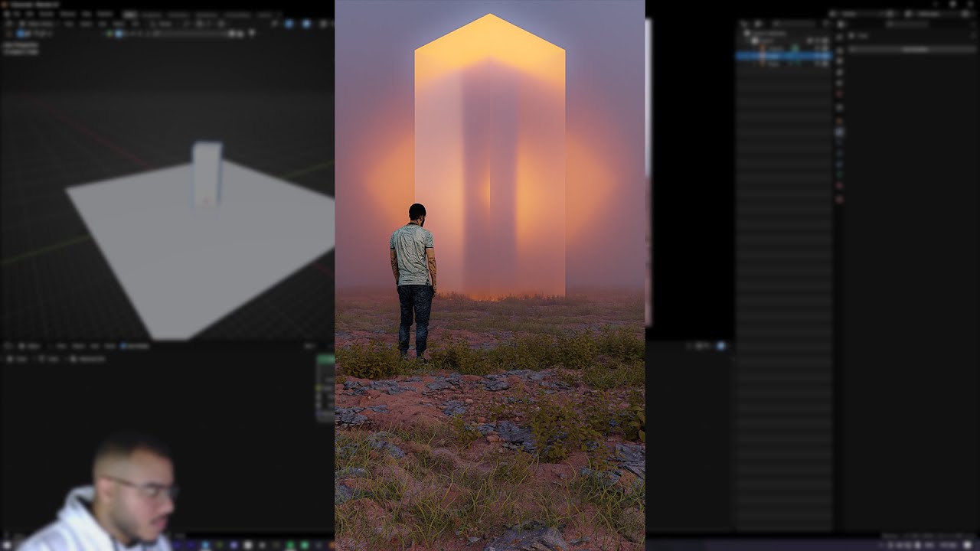Click the tall box object in 3D viewport
The height and width of the screenshot is (551, 980).
pyautogui.click(x=207, y=175)
